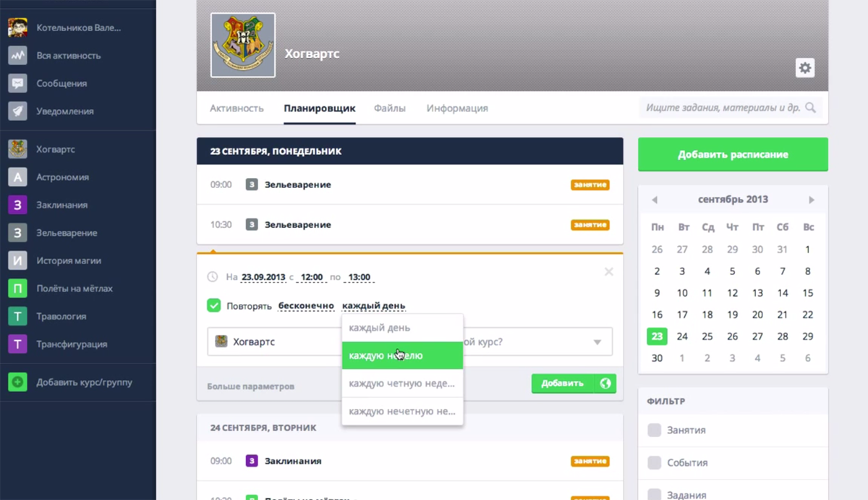Click the All activity pulse icon

17,56
